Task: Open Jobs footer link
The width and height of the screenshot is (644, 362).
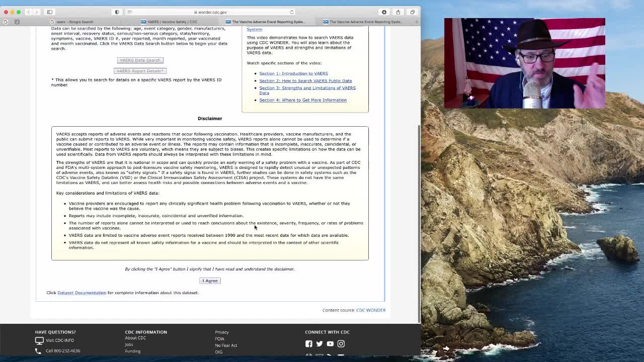Action: (x=129, y=344)
